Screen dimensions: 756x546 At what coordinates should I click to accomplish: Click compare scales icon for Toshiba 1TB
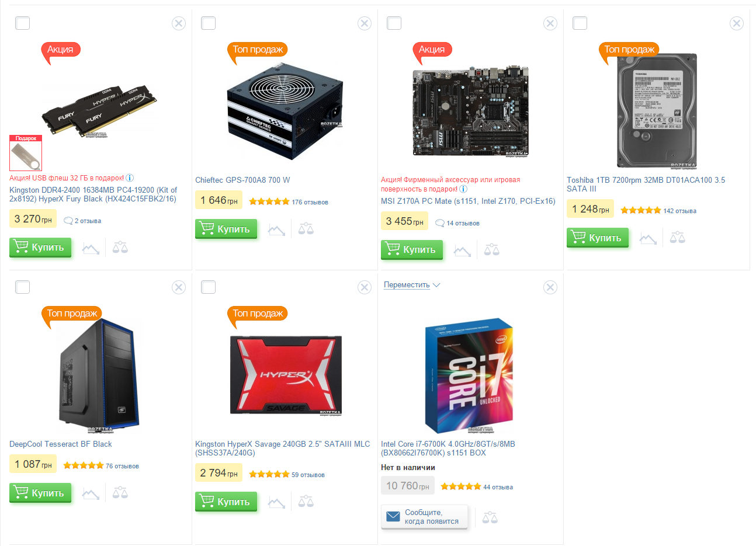(678, 238)
